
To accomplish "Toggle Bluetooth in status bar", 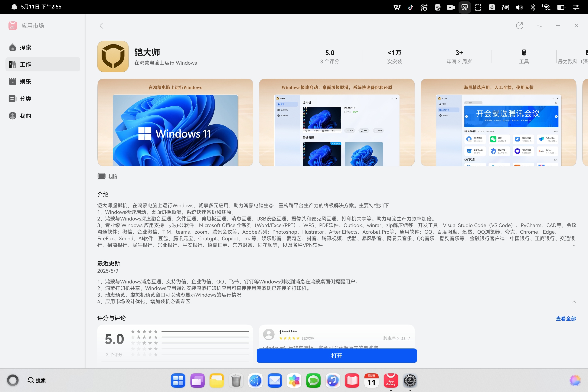I will [x=533, y=7].
